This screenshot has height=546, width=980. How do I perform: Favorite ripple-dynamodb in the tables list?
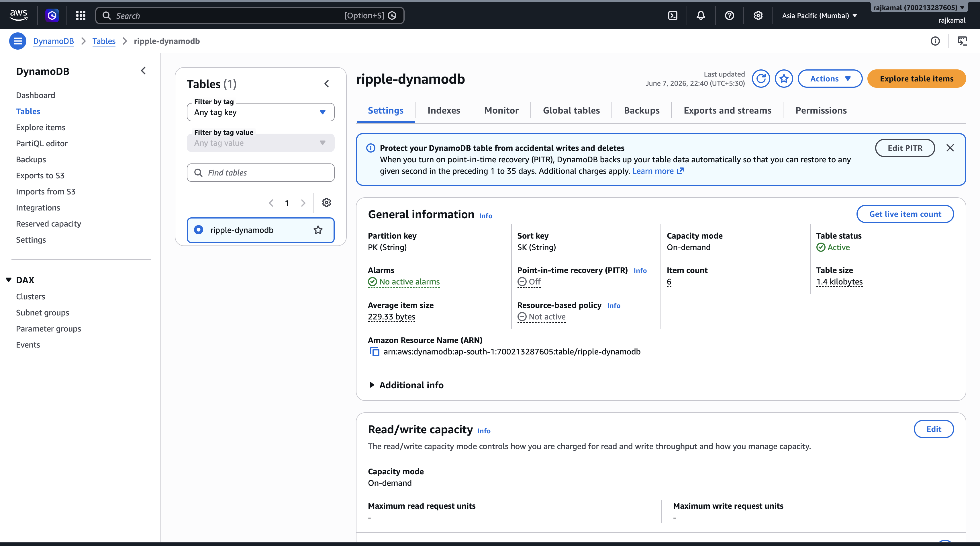coord(318,230)
